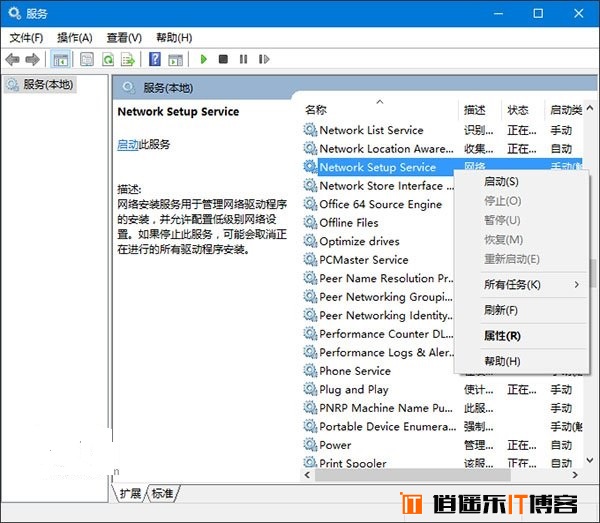Click the horizontal scrollbar left arrow

[x=307, y=475]
